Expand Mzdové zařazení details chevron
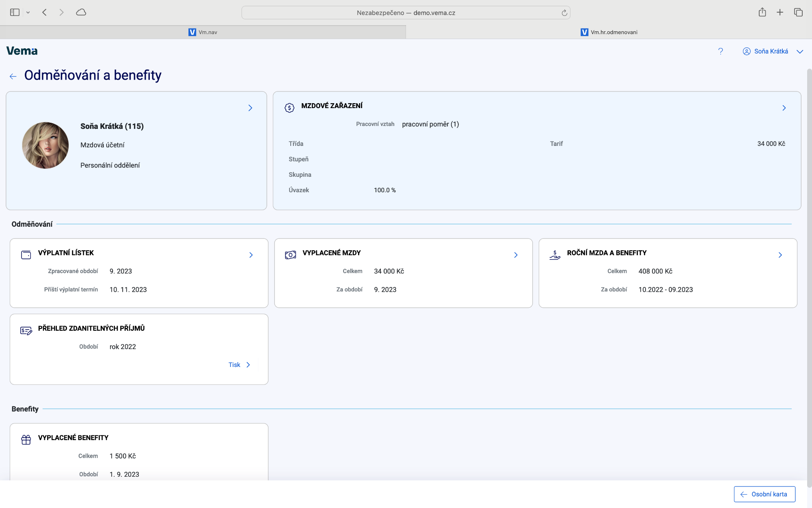Viewport: 812px width, 508px height. (784, 108)
